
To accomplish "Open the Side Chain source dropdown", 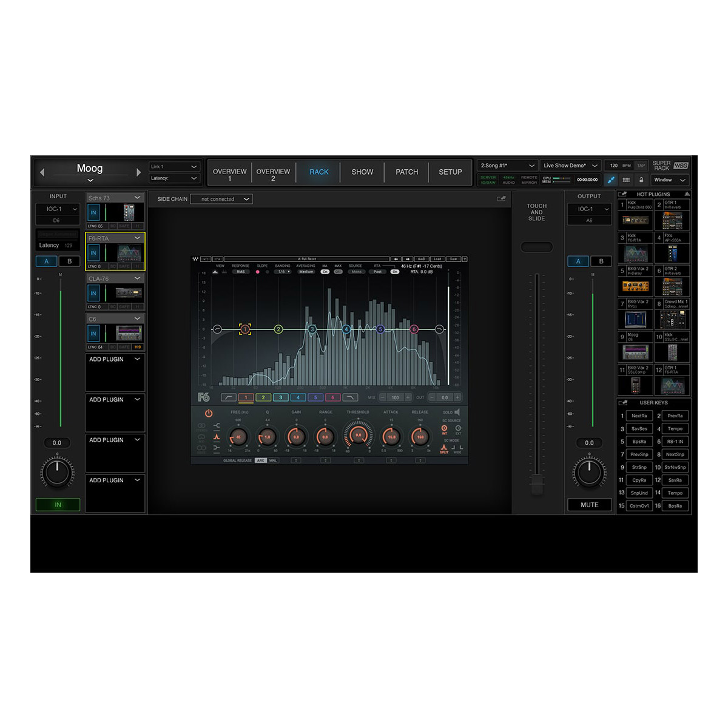I will (221, 199).
